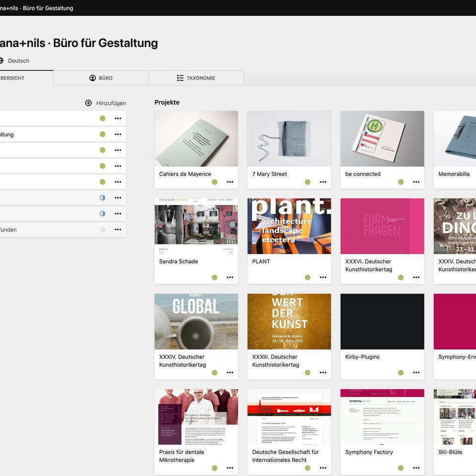Screen dimensions: 476x476
Task: Click status dot for XXXVI. Deutscher Kunsthistorikertag
Action: tap(401, 278)
